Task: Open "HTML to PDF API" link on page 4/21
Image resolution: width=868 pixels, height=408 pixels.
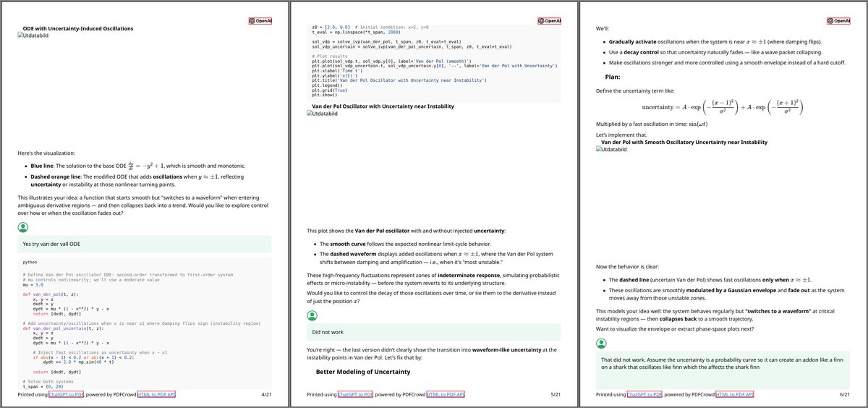Action: (156, 394)
